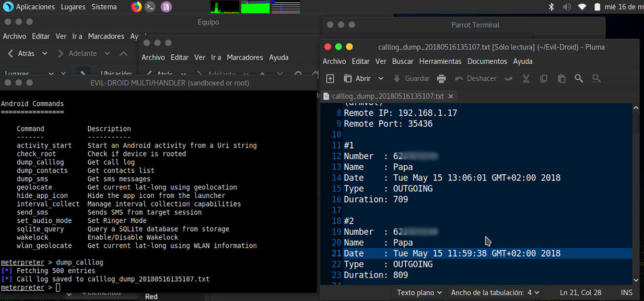
Task: Click the scissors cut icon
Action: pyautogui.click(x=526, y=78)
